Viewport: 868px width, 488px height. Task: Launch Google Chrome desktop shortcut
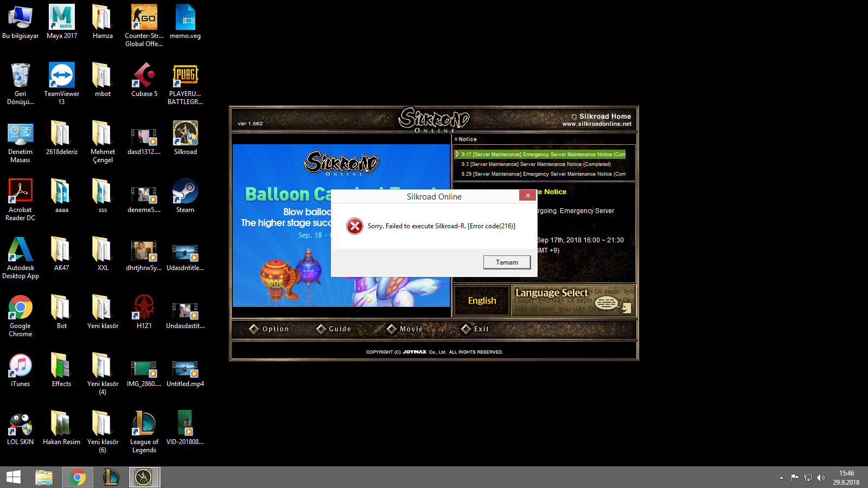click(x=21, y=316)
